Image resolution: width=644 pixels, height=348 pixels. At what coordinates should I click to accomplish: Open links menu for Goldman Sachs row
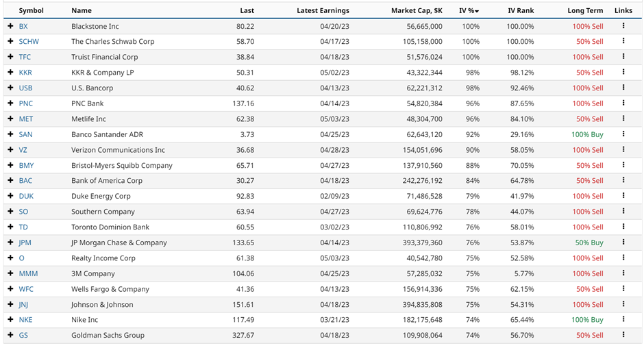pyautogui.click(x=623, y=335)
